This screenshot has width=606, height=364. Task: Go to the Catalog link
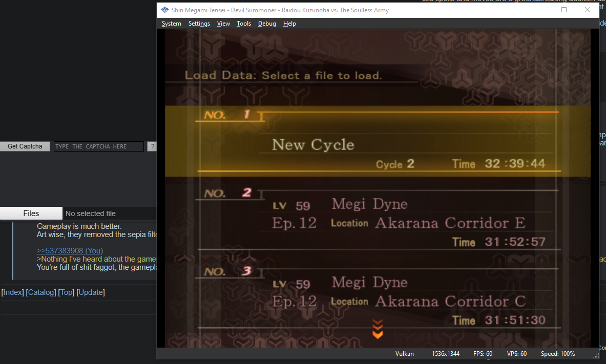click(x=41, y=292)
